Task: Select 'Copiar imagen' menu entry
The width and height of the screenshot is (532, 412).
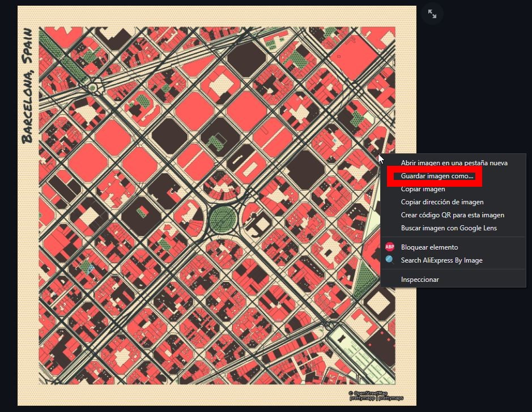Action: (x=423, y=189)
